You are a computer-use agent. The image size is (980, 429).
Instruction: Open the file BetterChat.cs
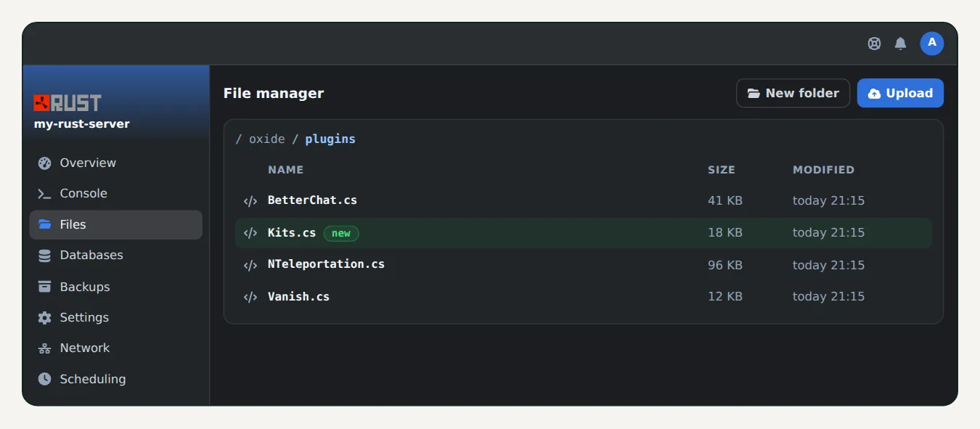coord(312,200)
